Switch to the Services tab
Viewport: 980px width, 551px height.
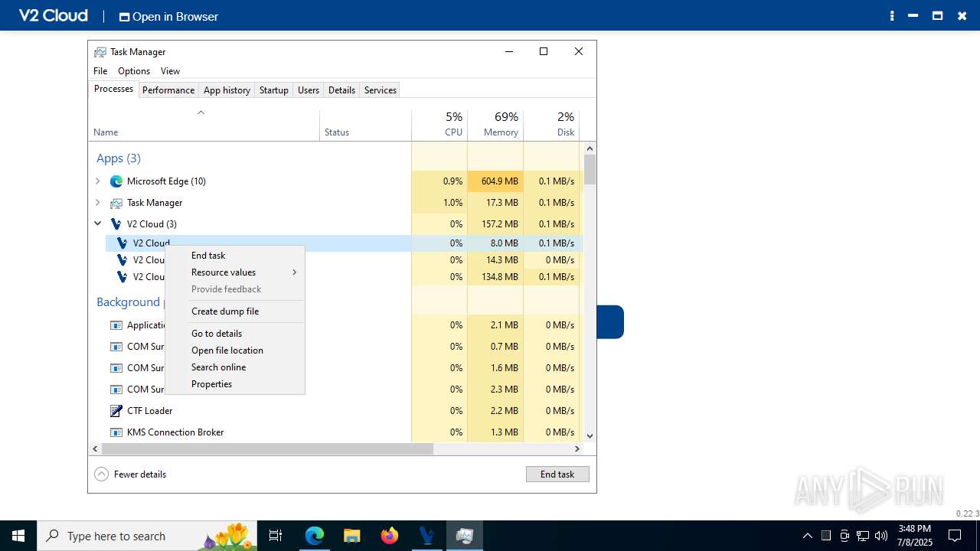(381, 90)
